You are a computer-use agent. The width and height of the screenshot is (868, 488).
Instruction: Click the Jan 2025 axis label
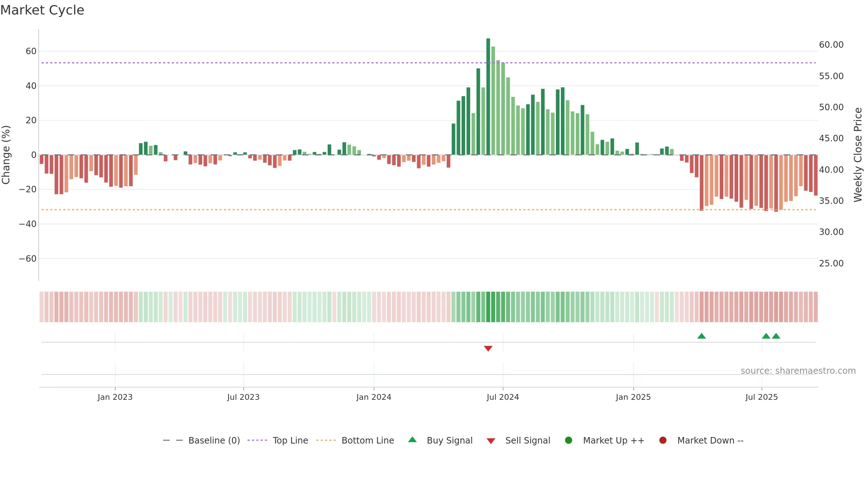[633, 397]
